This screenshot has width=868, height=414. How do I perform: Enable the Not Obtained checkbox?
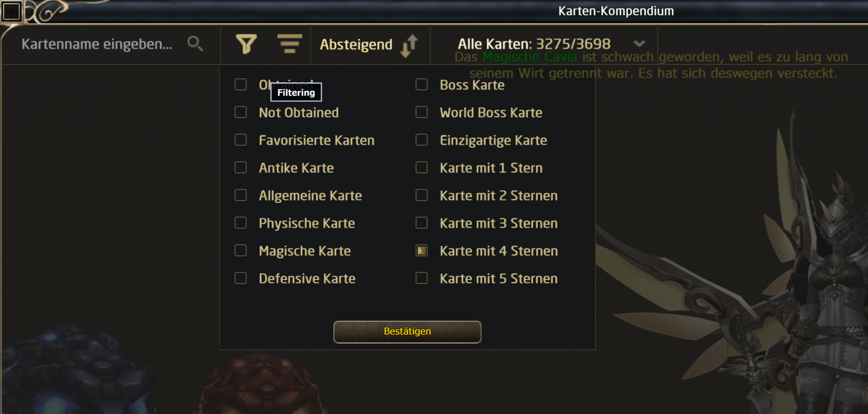(241, 112)
